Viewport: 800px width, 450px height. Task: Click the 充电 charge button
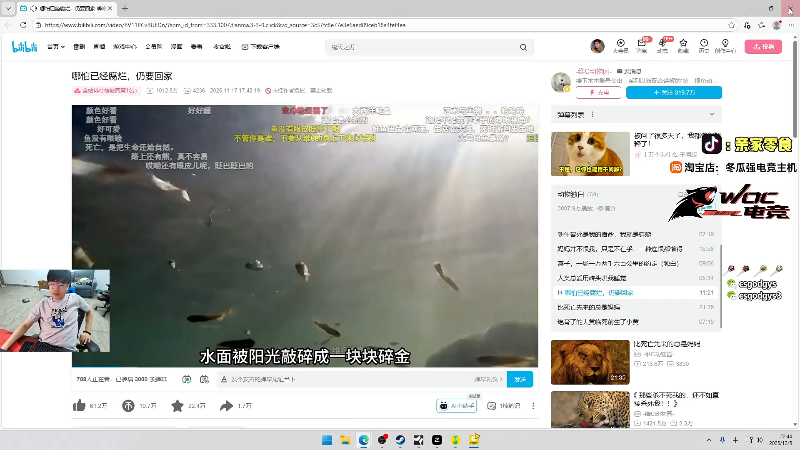(598, 92)
